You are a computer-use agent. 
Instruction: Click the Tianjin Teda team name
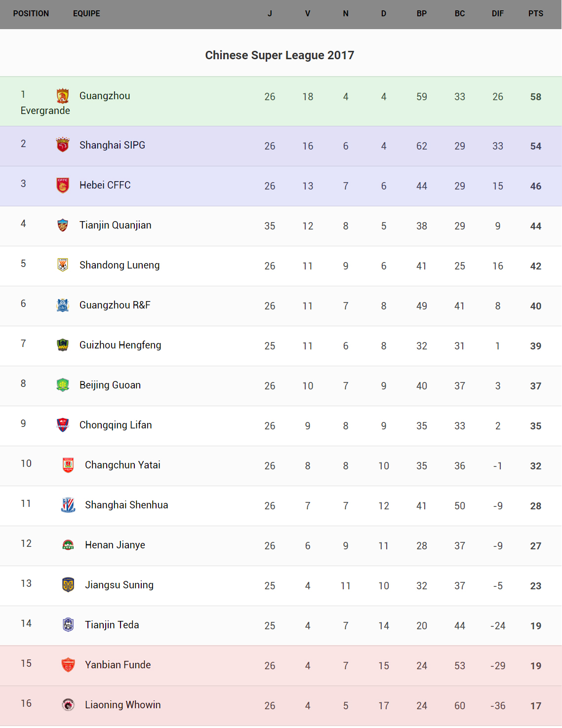click(112, 625)
